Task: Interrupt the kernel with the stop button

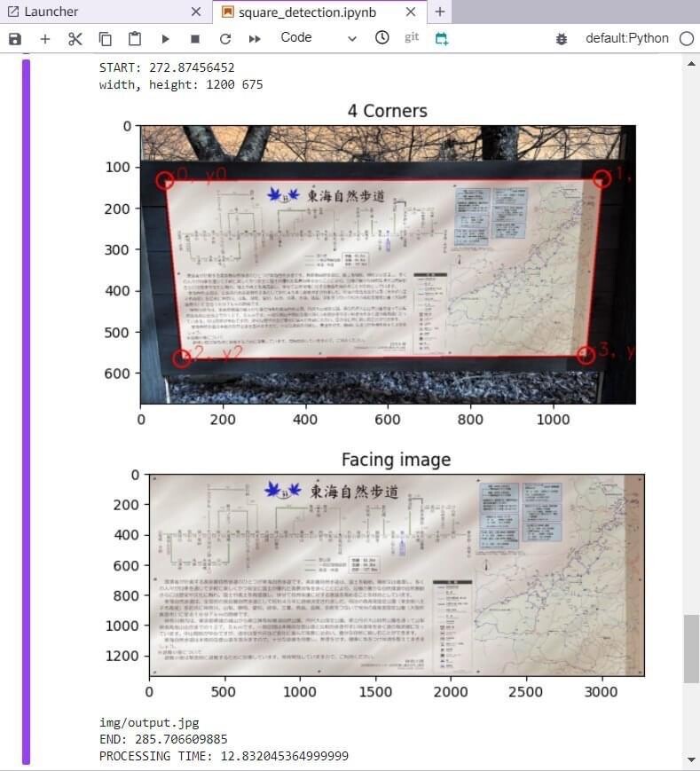Action: click(x=195, y=39)
